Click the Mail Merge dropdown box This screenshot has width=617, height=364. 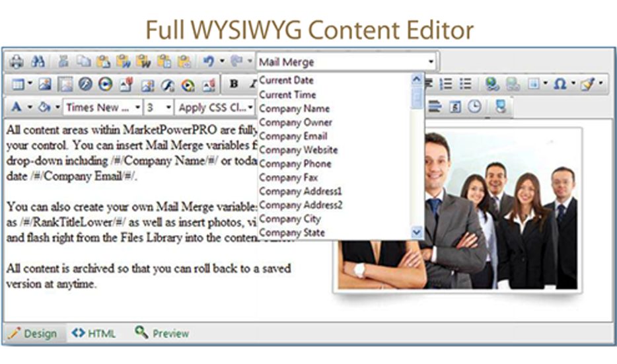click(x=346, y=62)
